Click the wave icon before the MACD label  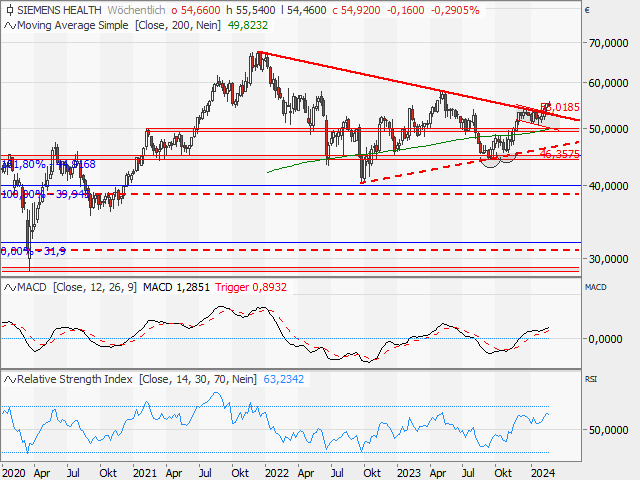tap(10, 287)
